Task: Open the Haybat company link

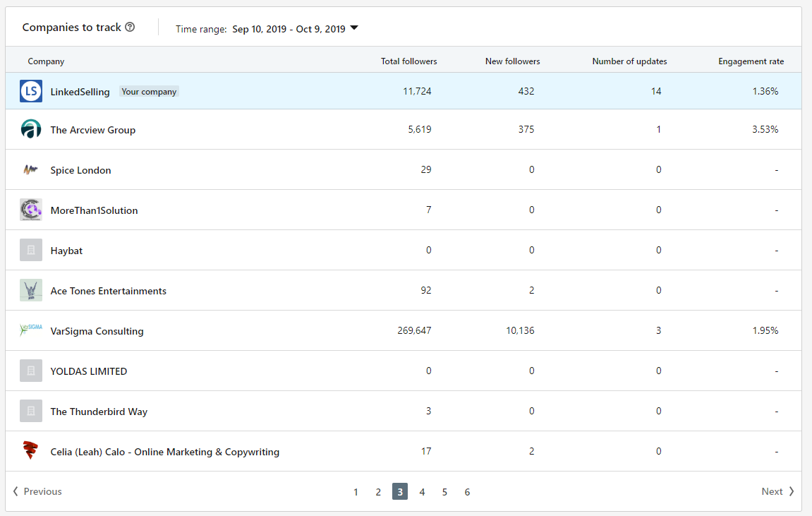Action: click(x=66, y=251)
